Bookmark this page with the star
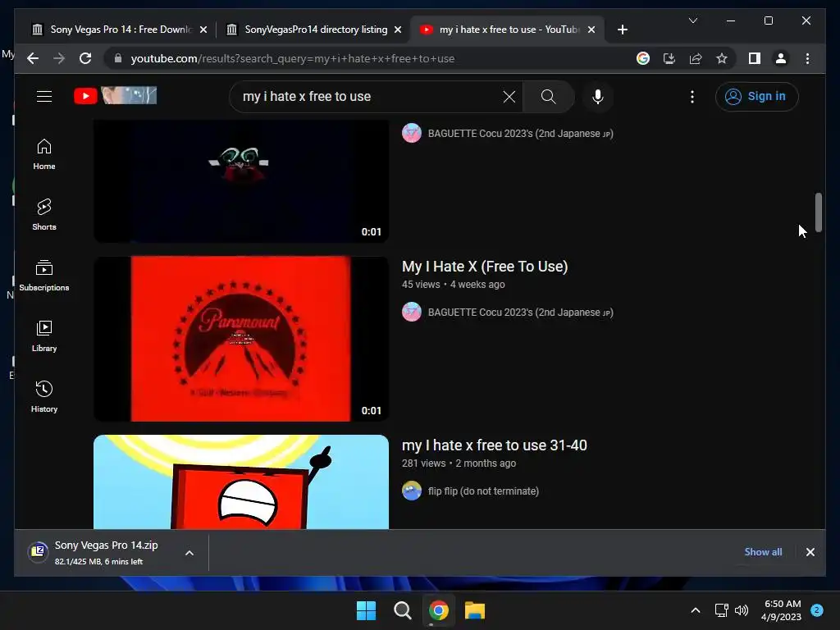This screenshot has width=840, height=630. pyautogui.click(x=722, y=58)
